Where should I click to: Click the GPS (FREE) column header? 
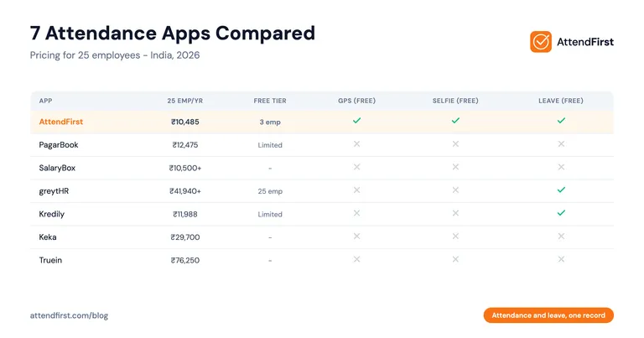pos(356,101)
